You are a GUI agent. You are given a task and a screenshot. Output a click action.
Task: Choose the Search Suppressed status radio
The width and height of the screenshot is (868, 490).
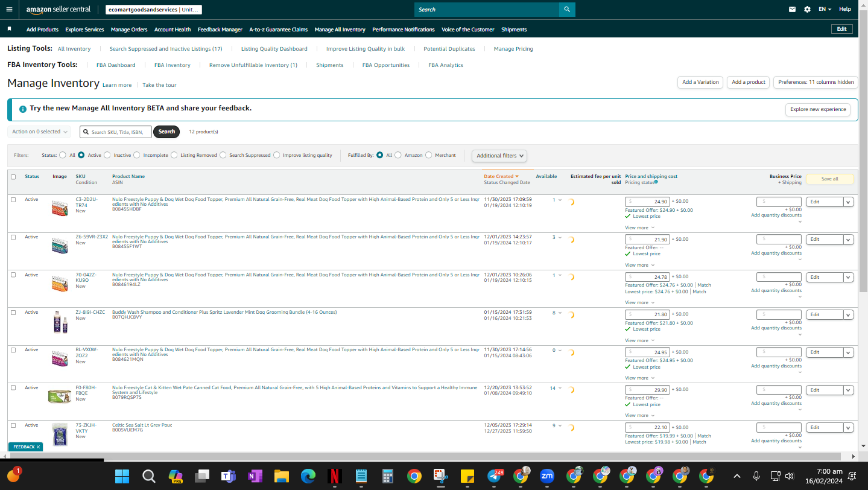pyautogui.click(x=223, y=155)
